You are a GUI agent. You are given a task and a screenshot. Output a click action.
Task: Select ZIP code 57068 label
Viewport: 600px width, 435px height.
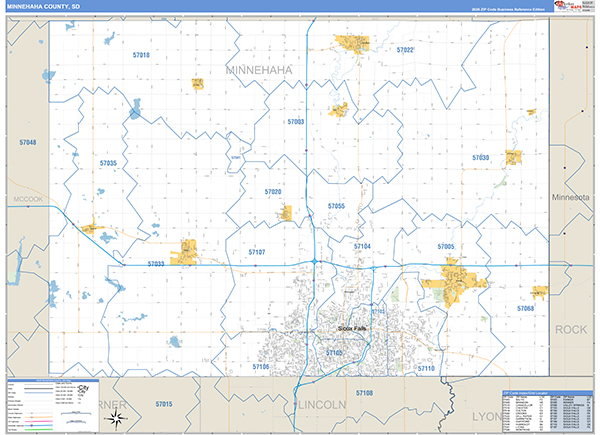click(526, 309)
